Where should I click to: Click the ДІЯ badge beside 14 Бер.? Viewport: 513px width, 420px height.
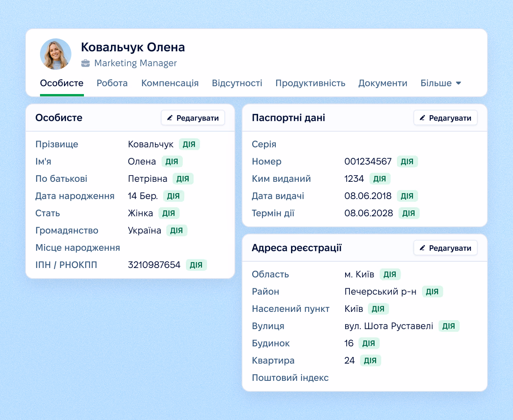point(174,196)
